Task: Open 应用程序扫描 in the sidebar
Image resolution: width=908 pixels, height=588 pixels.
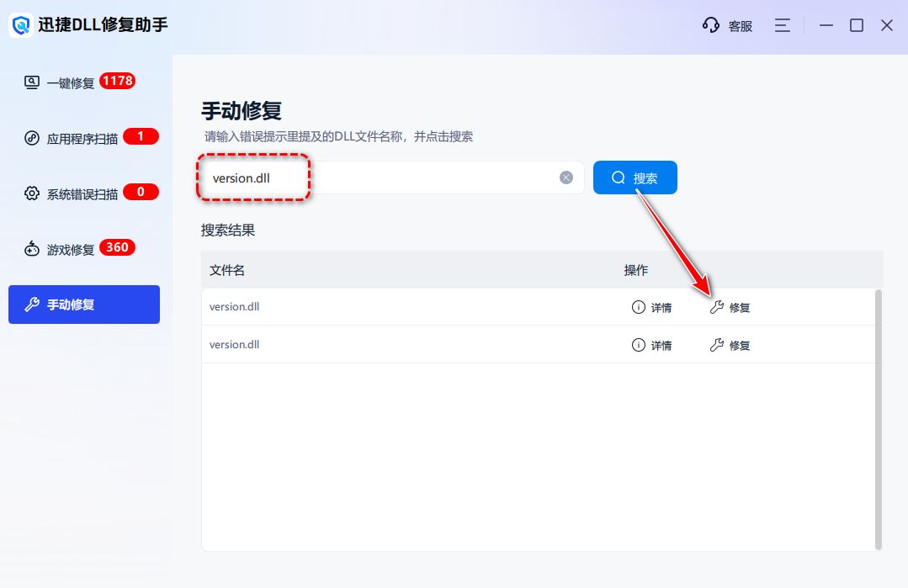Action: click(82, 138)
